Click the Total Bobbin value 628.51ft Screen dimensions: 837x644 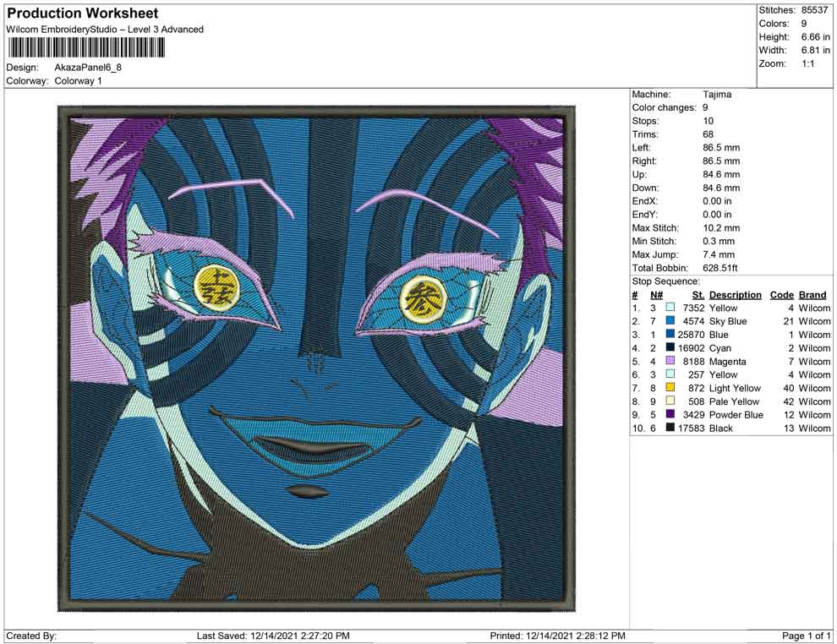719,268
